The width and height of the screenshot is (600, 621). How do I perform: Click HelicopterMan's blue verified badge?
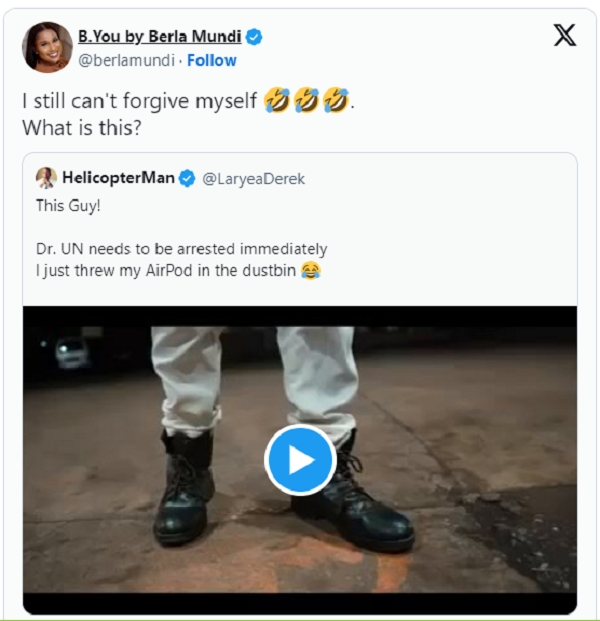tap(187, 179)
